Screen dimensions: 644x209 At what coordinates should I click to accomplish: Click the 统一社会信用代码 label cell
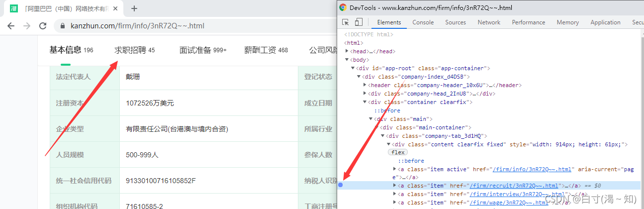pyautogui.click(x=85, y=181)
